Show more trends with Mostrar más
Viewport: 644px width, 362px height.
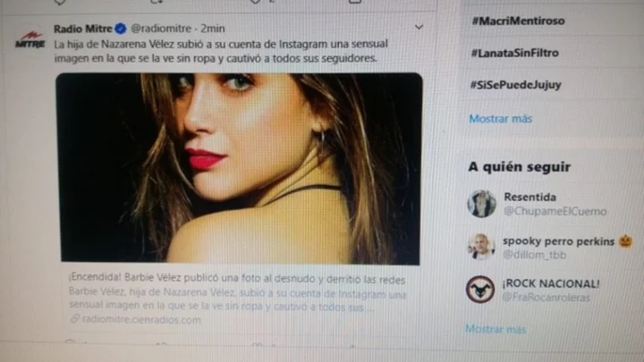pos(500,119)
